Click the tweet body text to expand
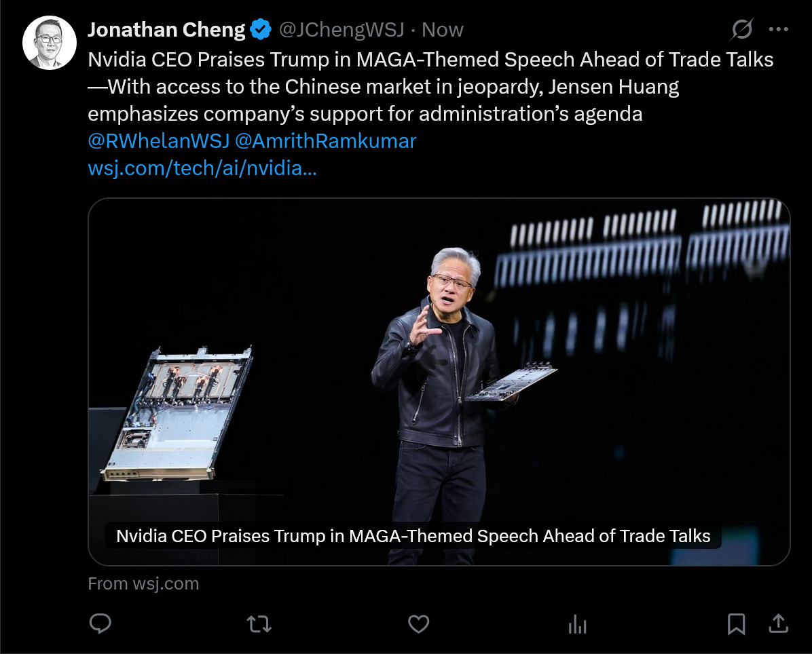The height and width of the screenshot is (654, 812). tap(430, 86)
